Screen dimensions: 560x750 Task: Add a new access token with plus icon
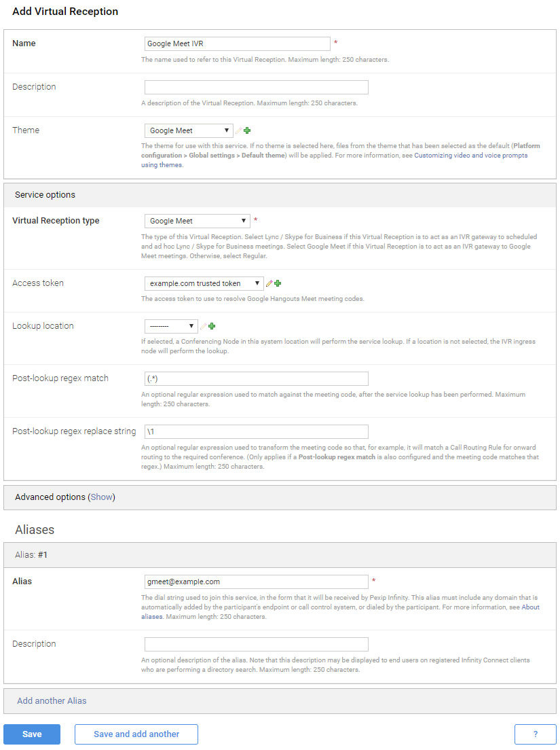[278, 283]
